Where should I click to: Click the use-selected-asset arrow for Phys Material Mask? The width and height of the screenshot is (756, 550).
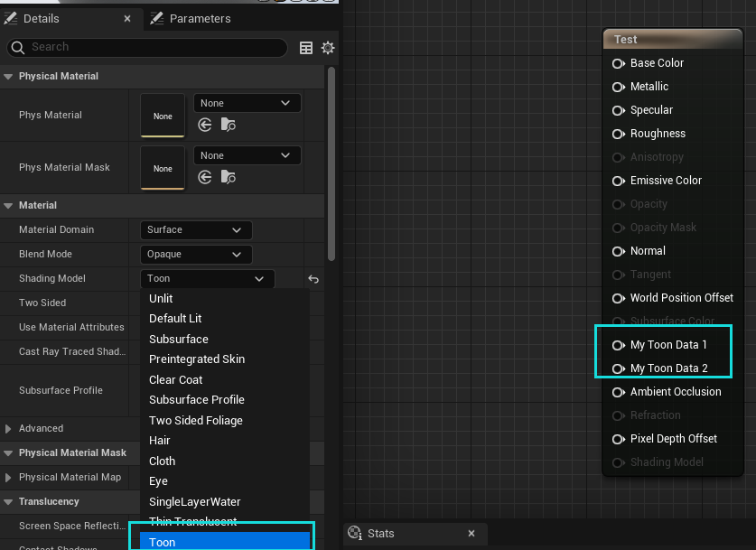205,178
